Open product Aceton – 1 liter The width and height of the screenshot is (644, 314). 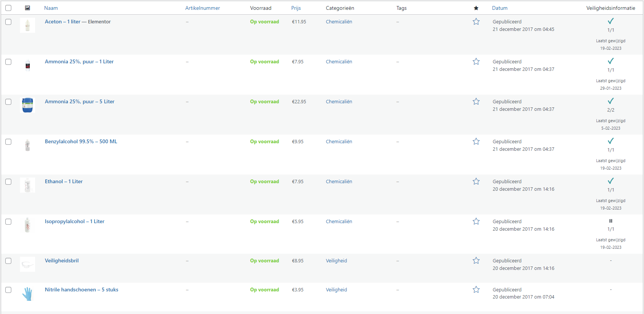[x=63, y=21]
